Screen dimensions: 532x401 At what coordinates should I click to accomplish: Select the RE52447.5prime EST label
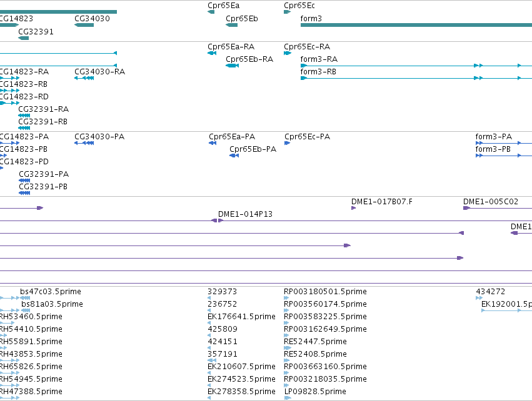click(316, 342)
